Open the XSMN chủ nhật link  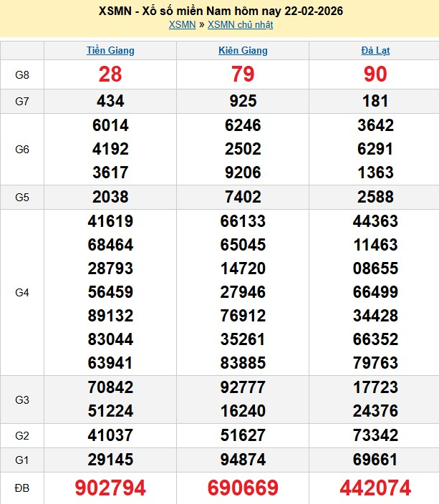coord(240,25)
